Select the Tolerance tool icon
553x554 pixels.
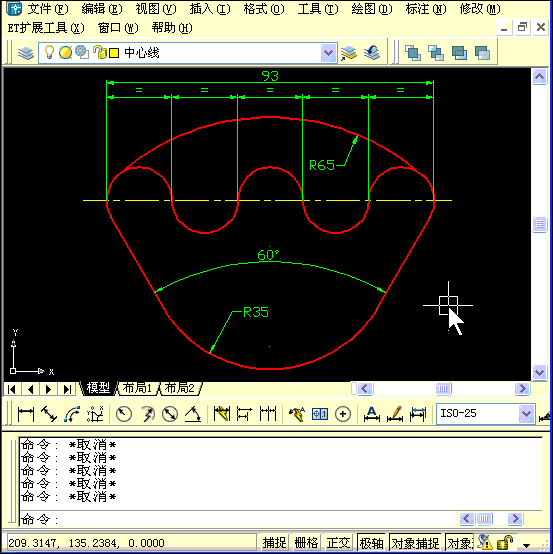(320, 414)
